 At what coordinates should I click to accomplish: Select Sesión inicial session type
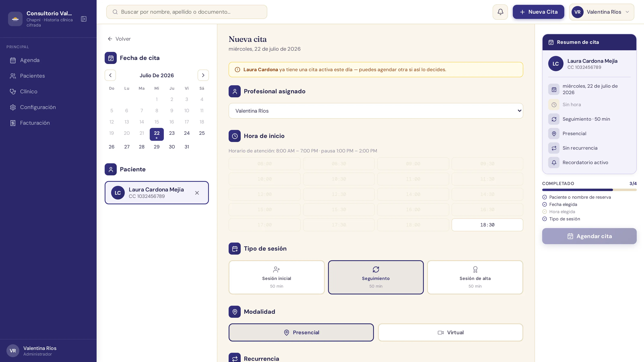(x=277, y=277)
